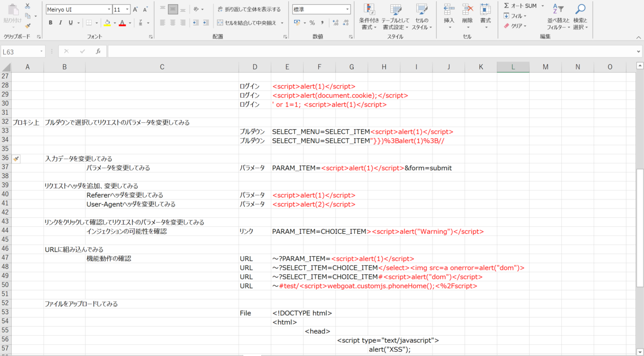644x356 pixels.
Task: Click the Increase Font Size icon
Action: click(x=135, y=10)
